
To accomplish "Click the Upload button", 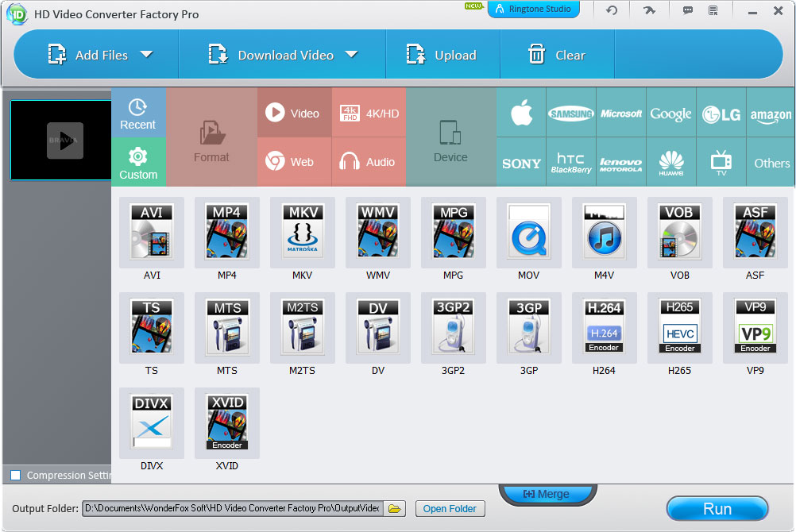I will click(x=442, y=55).
